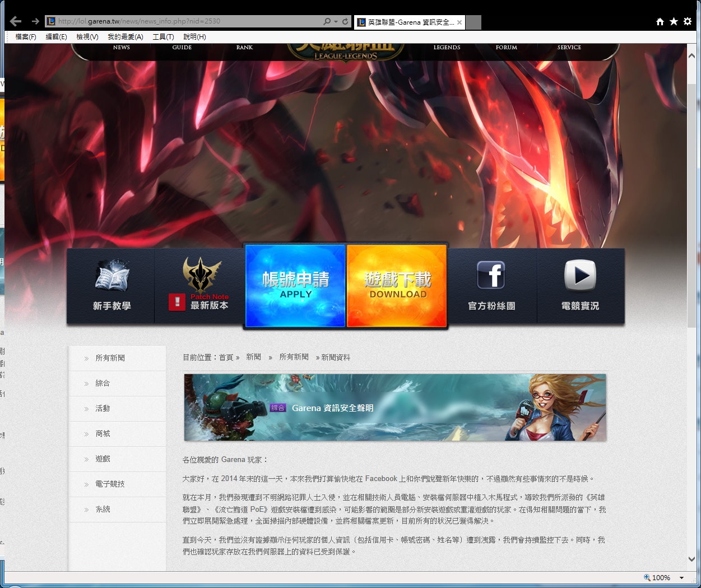701x588 pixels.
Task: Select 活動 category in the sidebar
Action: (x=117, y=409)
